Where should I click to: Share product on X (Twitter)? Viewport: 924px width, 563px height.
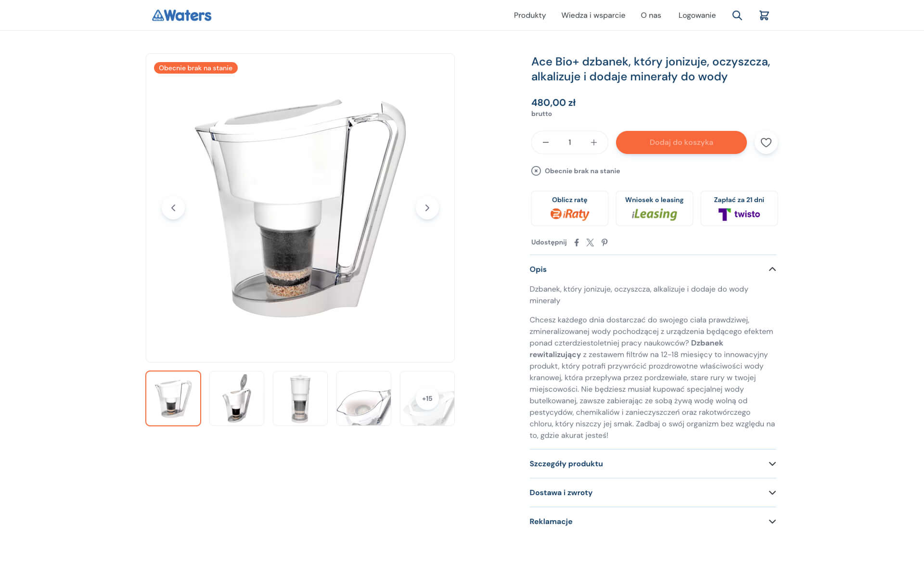590,243
